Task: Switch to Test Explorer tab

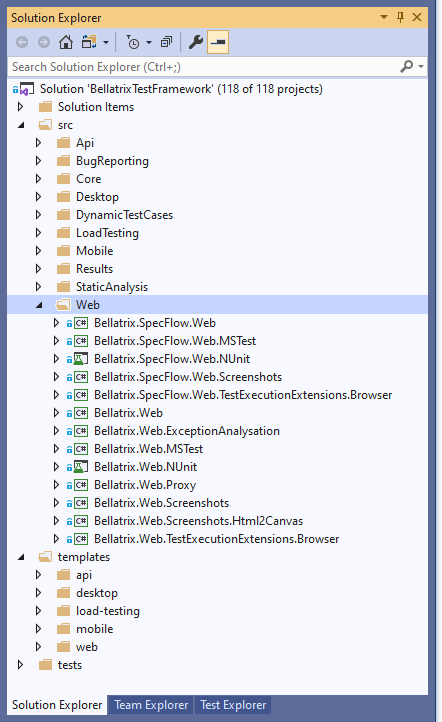Action: pyautogui.click(x=233, y=705)
